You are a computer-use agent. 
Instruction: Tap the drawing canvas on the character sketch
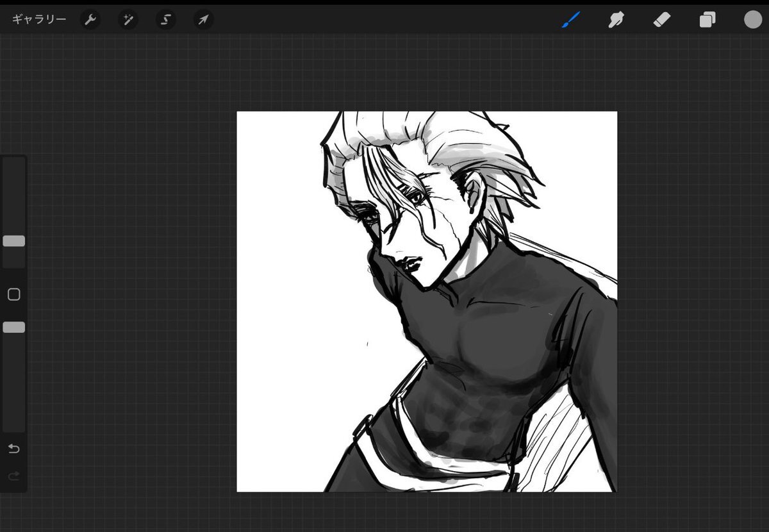point(427,301)
